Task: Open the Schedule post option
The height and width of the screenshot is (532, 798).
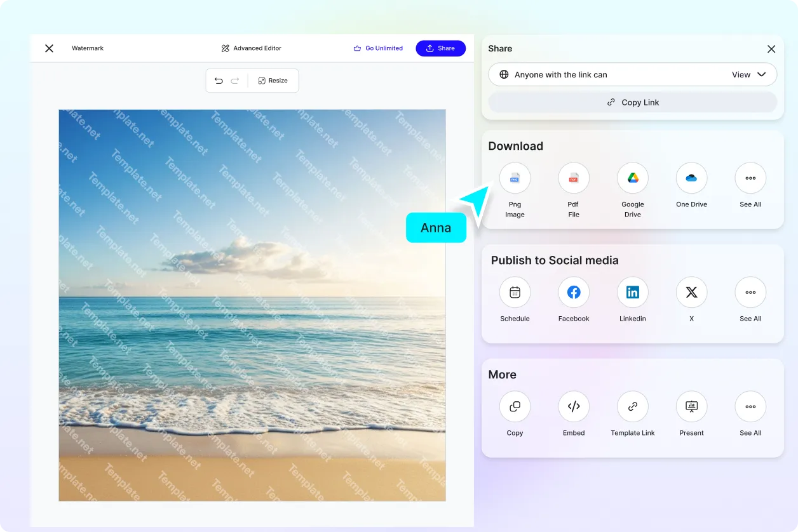Action: (515, 293)
